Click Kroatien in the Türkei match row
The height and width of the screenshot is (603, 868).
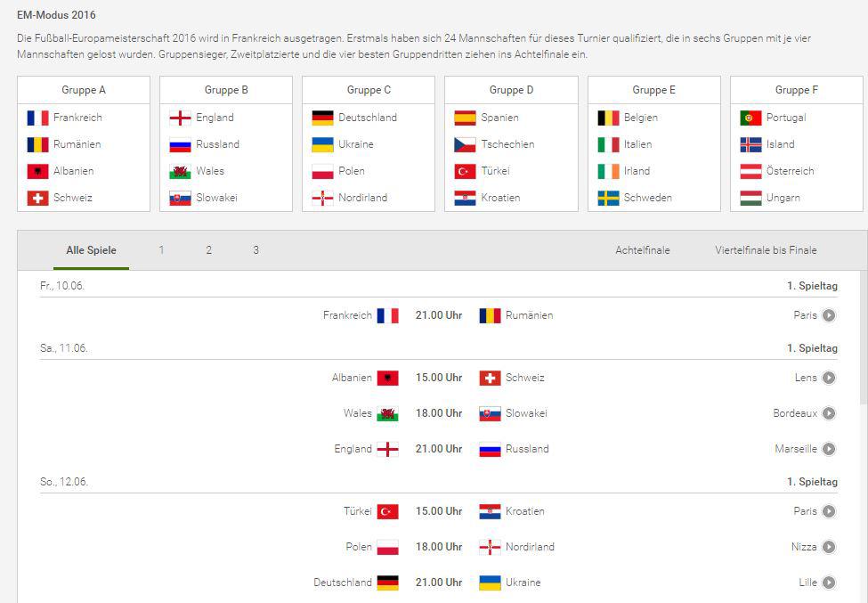tap(524, 511)
